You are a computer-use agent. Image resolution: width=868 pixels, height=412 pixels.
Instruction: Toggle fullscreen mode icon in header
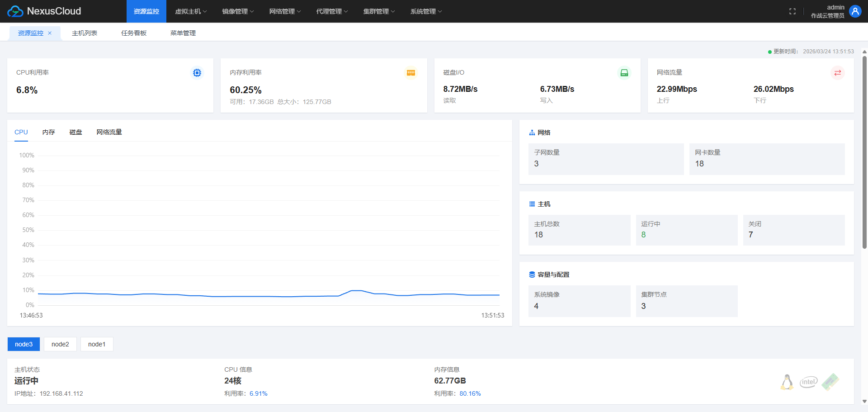pyautogui.click(x=792, y=11)
